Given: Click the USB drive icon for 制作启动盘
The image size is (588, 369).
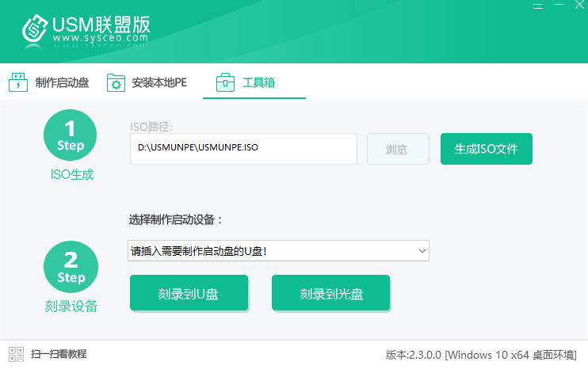Looking at the screenshot, I should [17, 82].
